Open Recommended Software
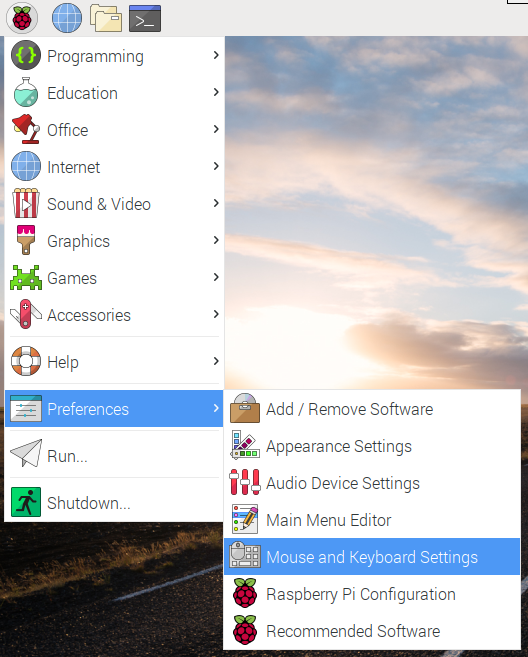This screenshot has width=528, height=657. coord(372,630)
